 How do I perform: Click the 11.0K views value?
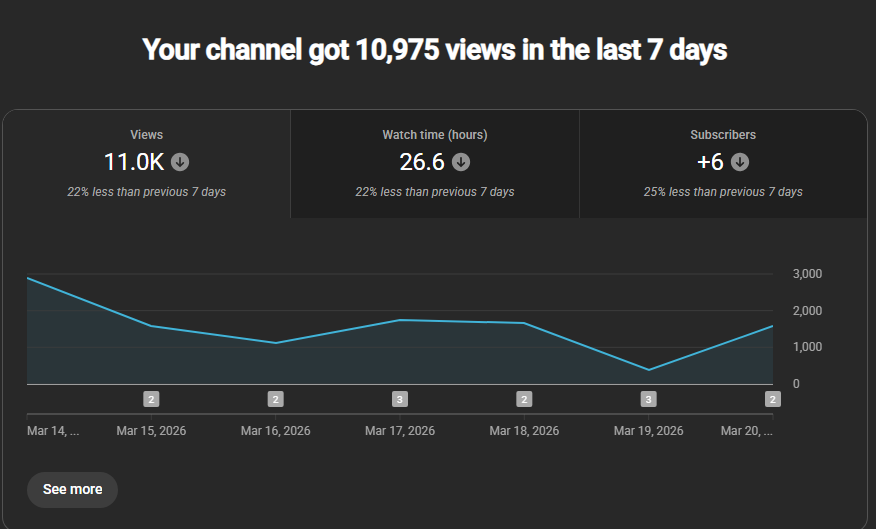[x=134, y=162]
